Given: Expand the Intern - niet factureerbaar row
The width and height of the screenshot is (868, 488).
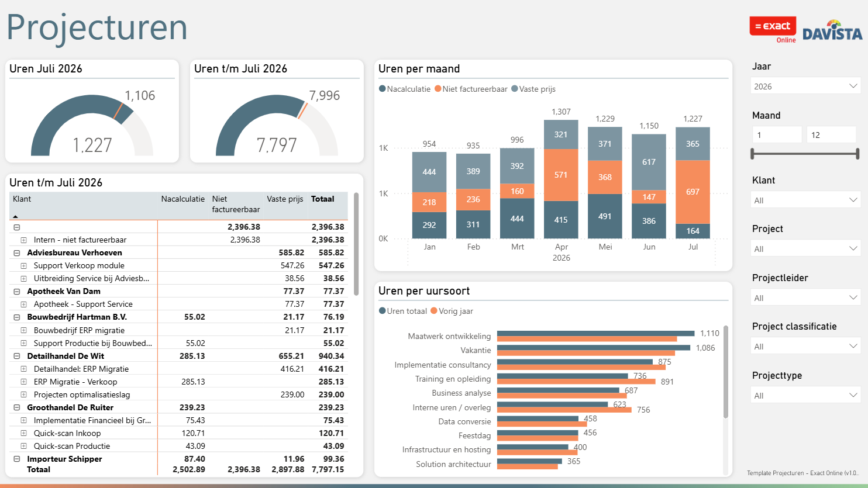Looking at the screenshot, I should [23, 240].
